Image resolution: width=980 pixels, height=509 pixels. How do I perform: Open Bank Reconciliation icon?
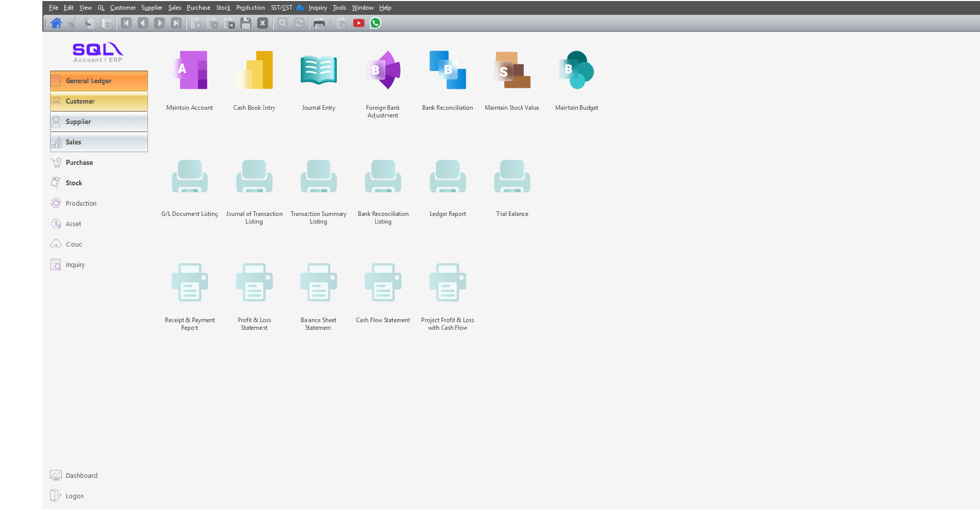point(448,71)
